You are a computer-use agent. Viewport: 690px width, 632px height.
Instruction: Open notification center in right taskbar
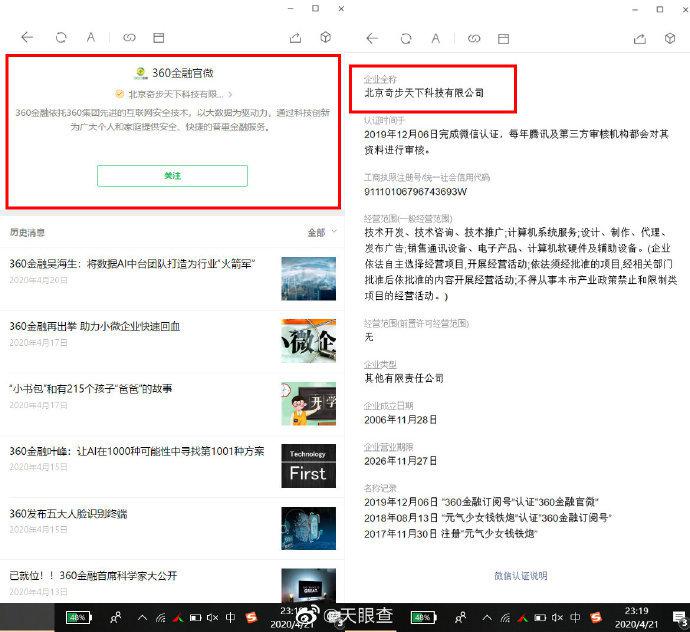(x=681, y=618)
